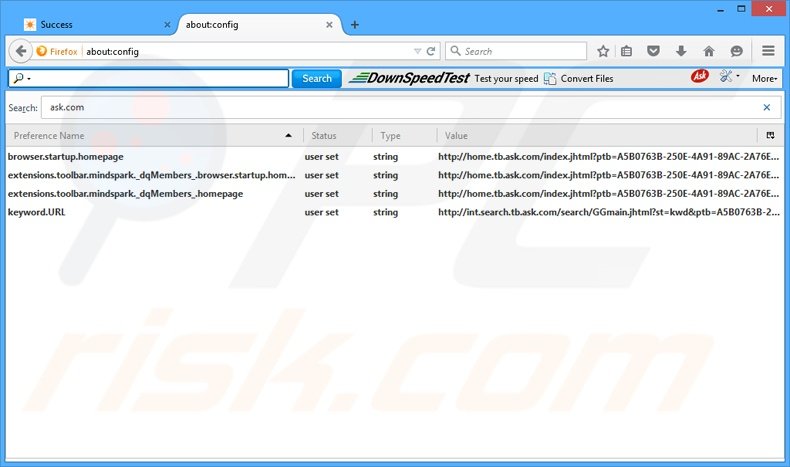Click the Convert Files label
Image resolution: width=790 pixels, height=467 pixels.
pos(587,79)
